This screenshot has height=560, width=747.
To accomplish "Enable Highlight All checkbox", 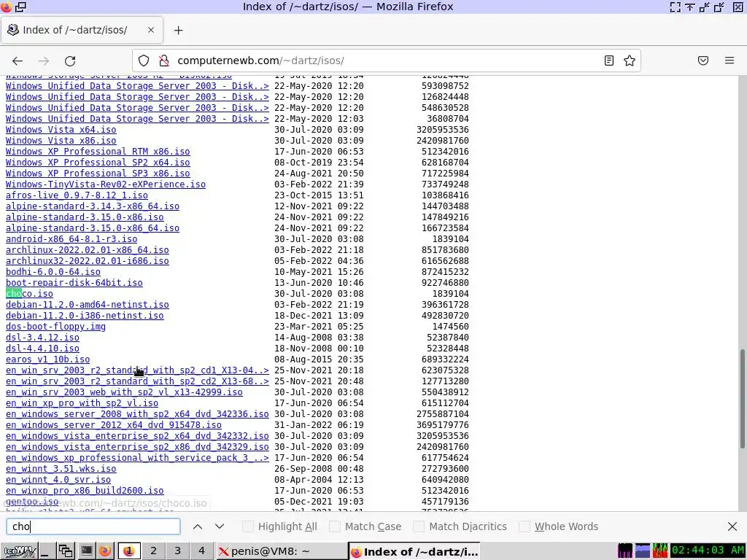I will point(248,526).
